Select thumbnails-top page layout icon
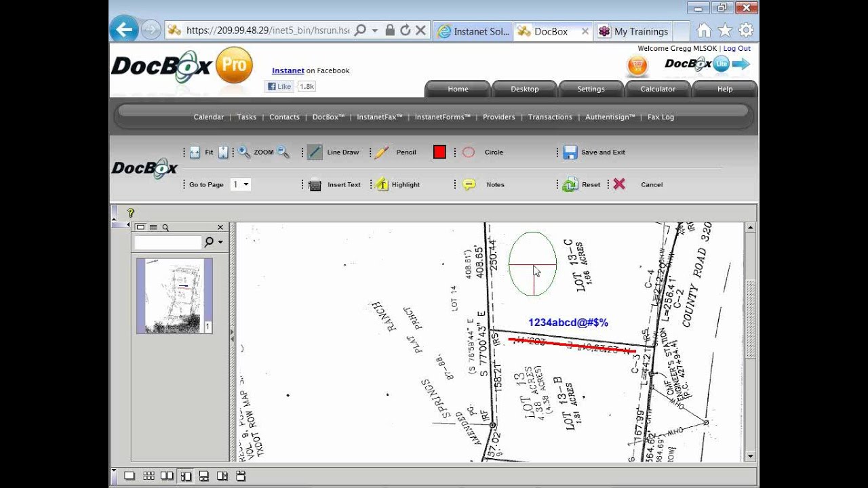 [240, 476]
